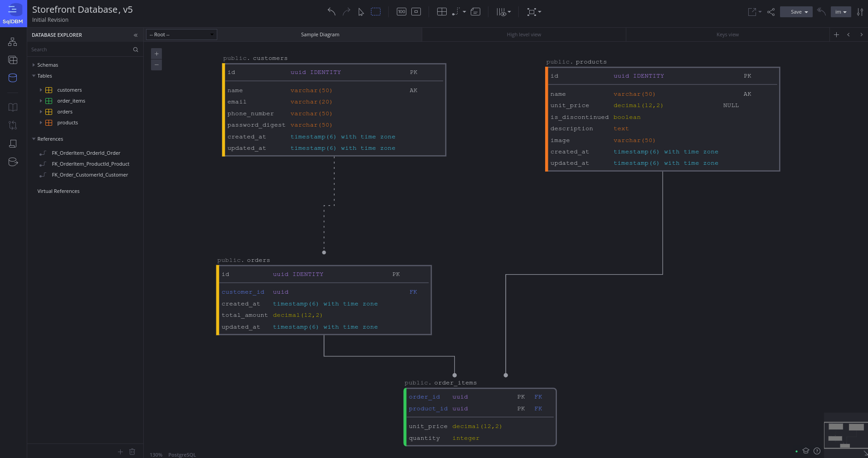Select FK_Order_CustomerId_Customer reference
This screenshot has height=458, width=868.
pos(89,175)
